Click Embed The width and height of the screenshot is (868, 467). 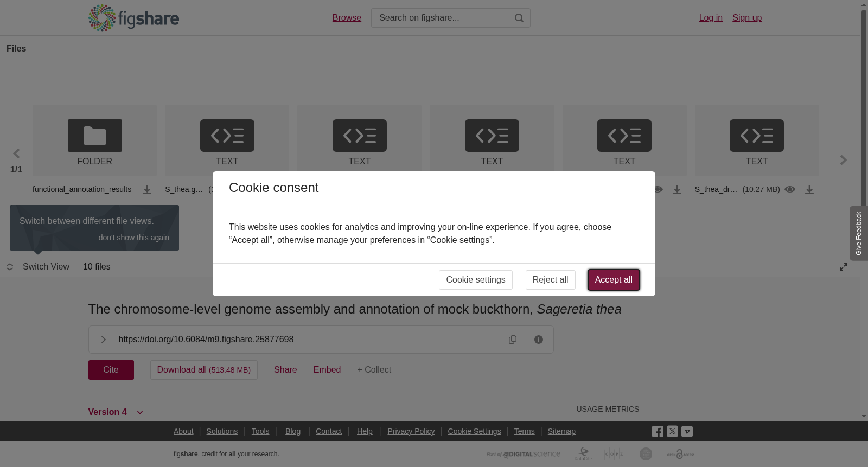click(327, 370)
